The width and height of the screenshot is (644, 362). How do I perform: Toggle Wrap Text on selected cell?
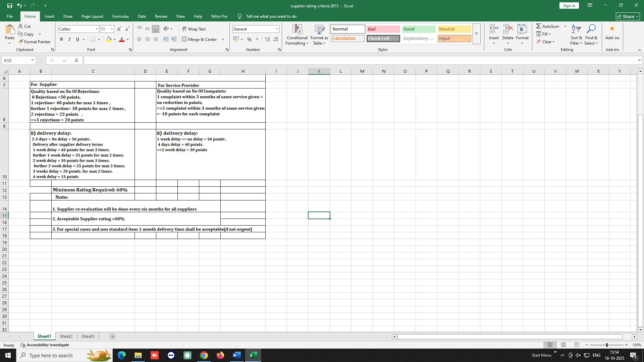point(194,29)
